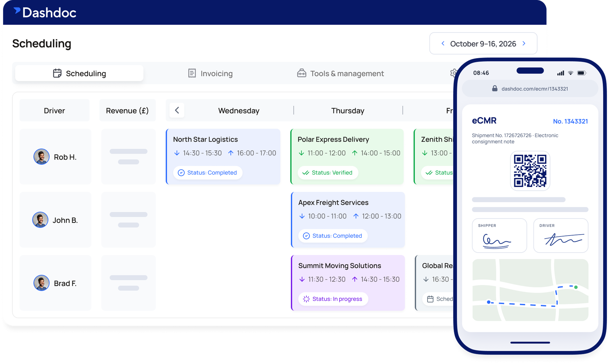Click North Star Logistics pickup arrow icon
Screen dimensions: 610x364
[x=177, y=153]
